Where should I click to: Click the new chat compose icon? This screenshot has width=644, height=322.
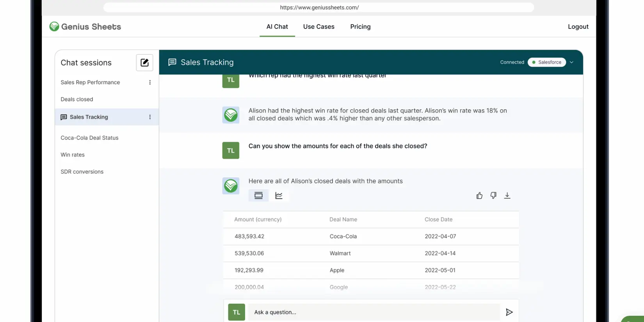coord(144,62)
